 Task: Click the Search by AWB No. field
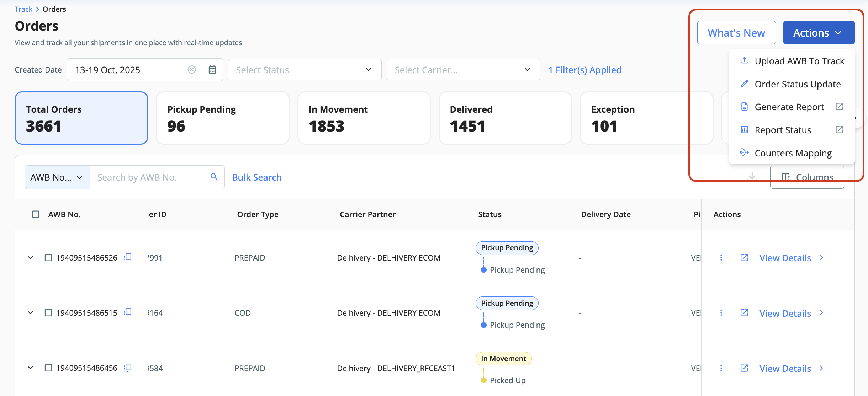pyautogui.click(x=147, y=177)
